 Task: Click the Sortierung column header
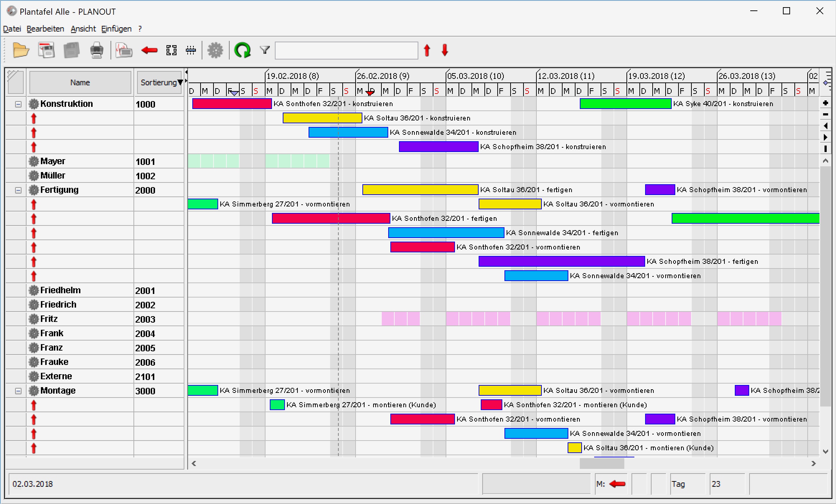pyautogui.click(x=159, y=82)
